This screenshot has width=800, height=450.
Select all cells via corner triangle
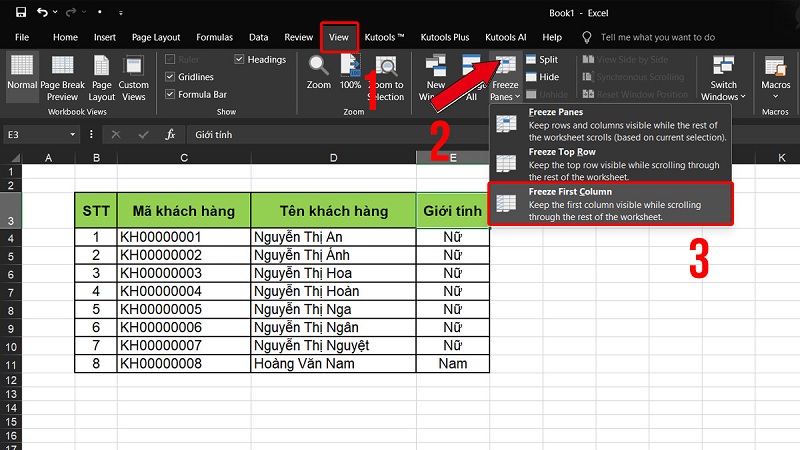coord(15,158)
